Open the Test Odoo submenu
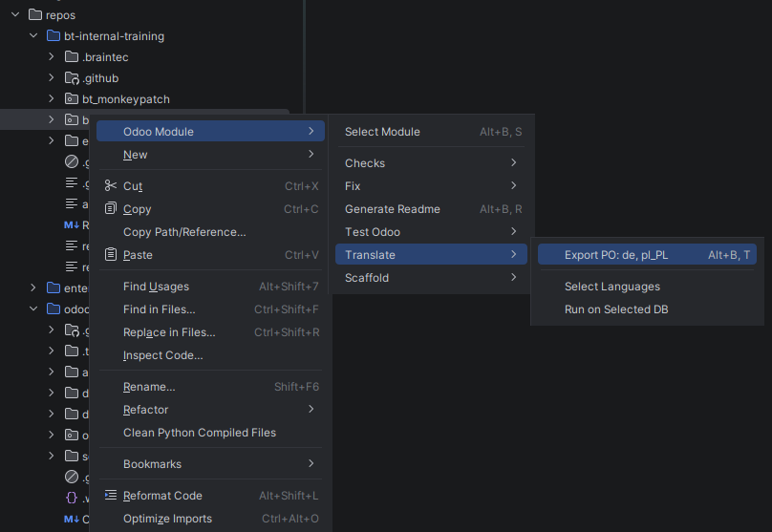 tap(431, 232)
